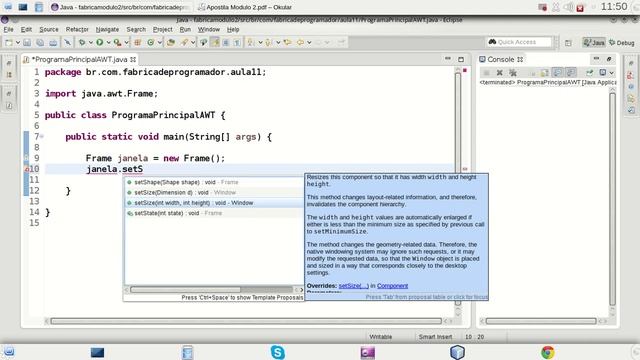Toggle Scroll Lock in the Console toolbar
The width and height of the screenshot is (640, 360).
pos(544,73)
